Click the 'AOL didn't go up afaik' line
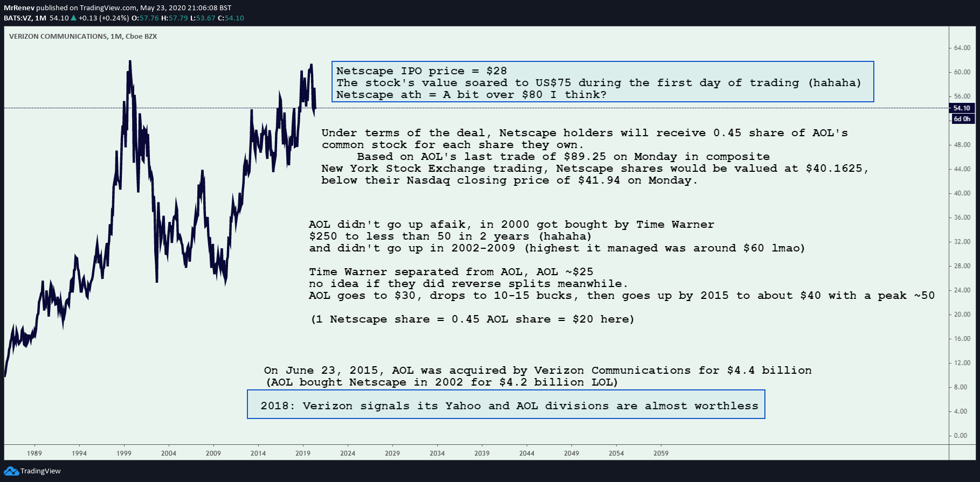 tap(512, 225)
